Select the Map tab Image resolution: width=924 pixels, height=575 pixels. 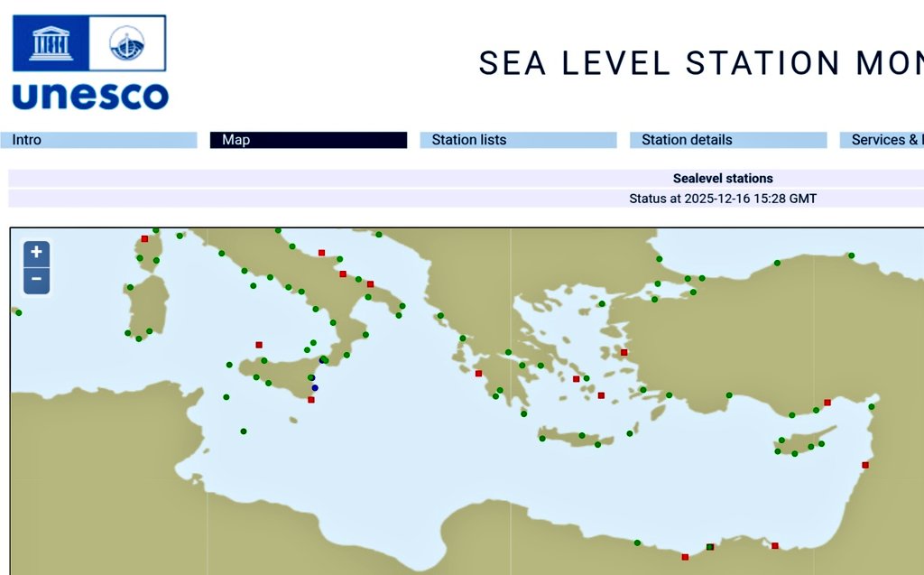click(309, 140)
